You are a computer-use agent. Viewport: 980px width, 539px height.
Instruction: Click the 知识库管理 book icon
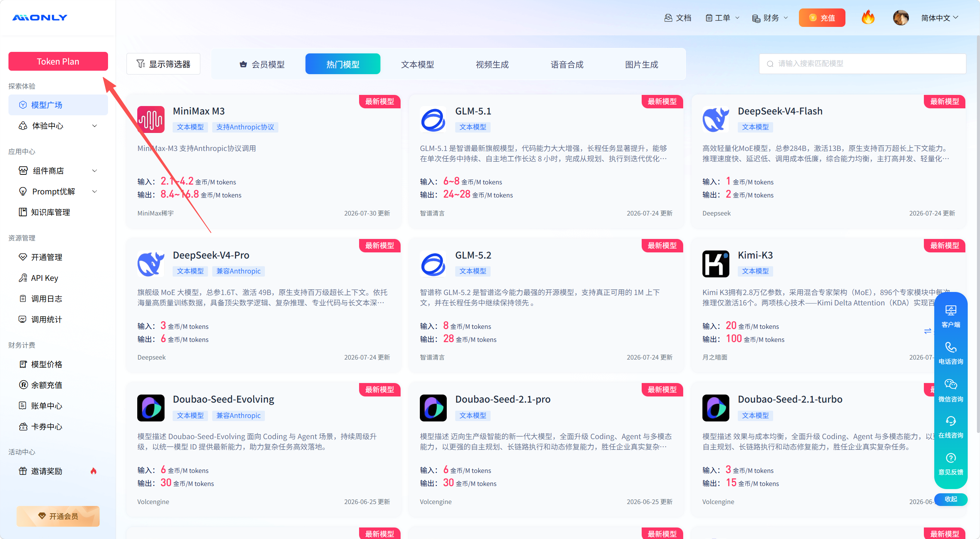[23, 212]
